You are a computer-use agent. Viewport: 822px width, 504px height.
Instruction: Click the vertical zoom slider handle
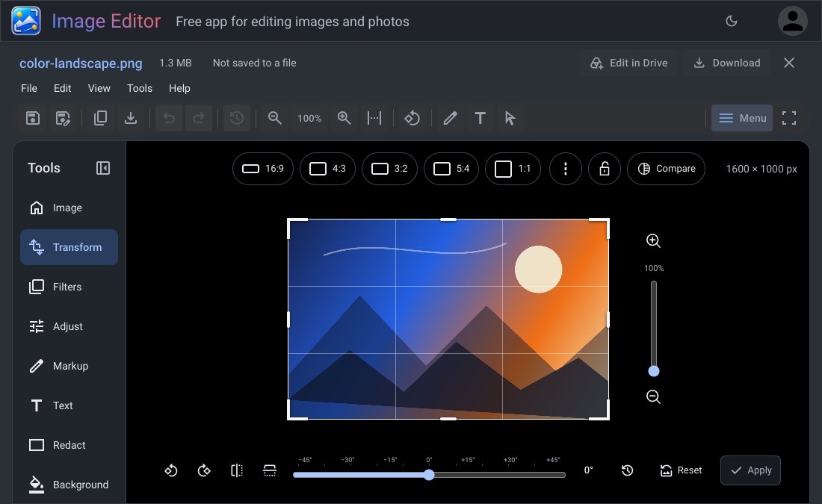tap(654, 371)
